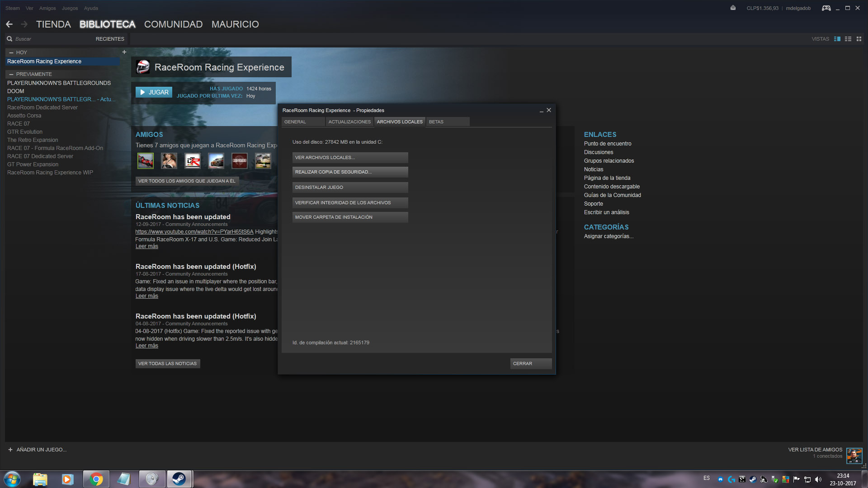This screenshot has width=868, height=488.
Task: Open the Juegos menu
Action: coord(70,8)
